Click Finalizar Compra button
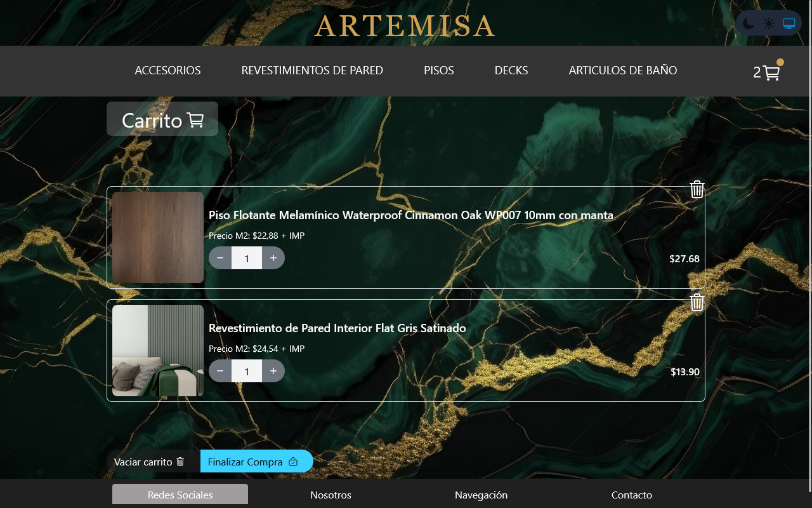812x508 pixels. click(x=256, y=462)
